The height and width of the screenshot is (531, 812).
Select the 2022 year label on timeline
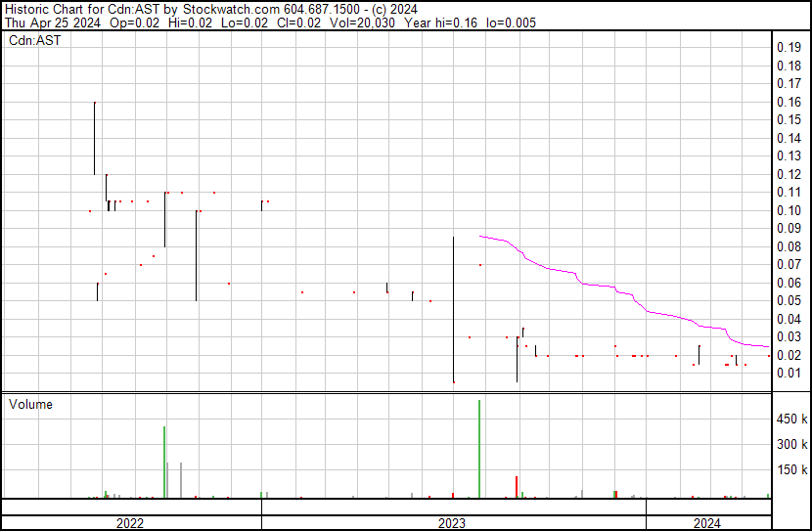tap(130, 523)
